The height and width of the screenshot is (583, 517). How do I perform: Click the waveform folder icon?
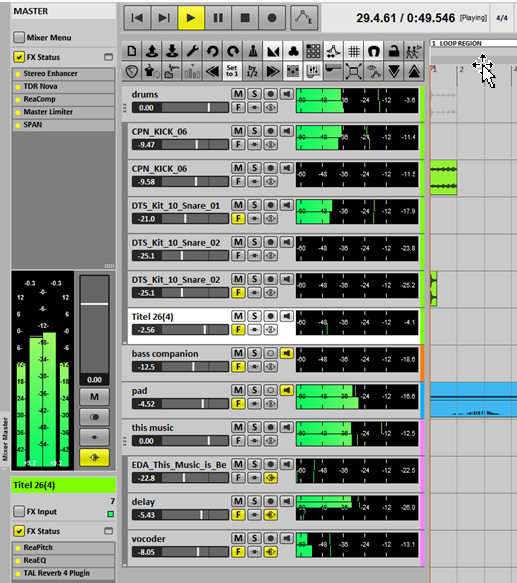[172, 71]
